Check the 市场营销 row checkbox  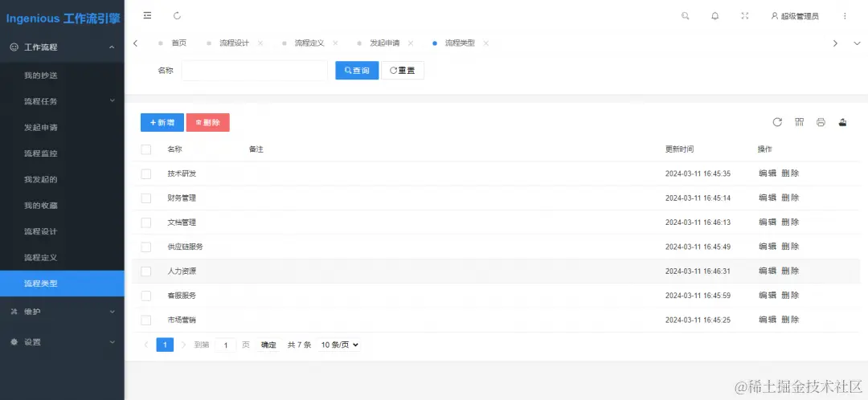146,320
